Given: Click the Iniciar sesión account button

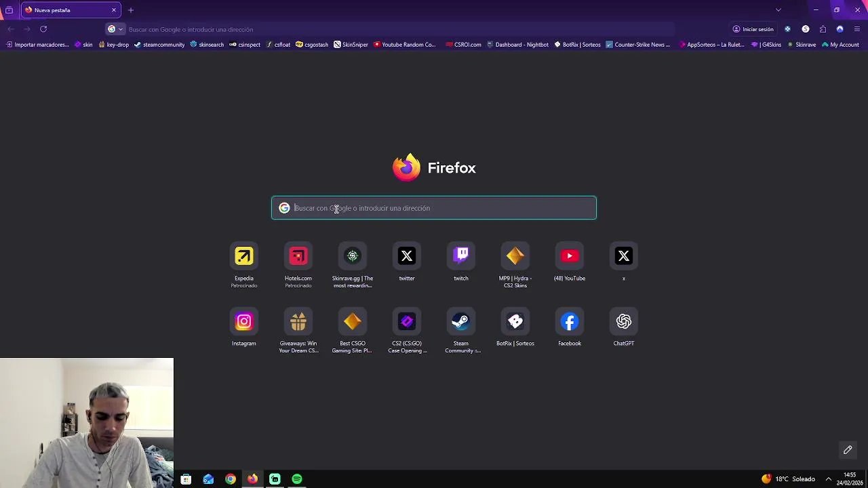Looking at the screenshot, I should point(753,29).
